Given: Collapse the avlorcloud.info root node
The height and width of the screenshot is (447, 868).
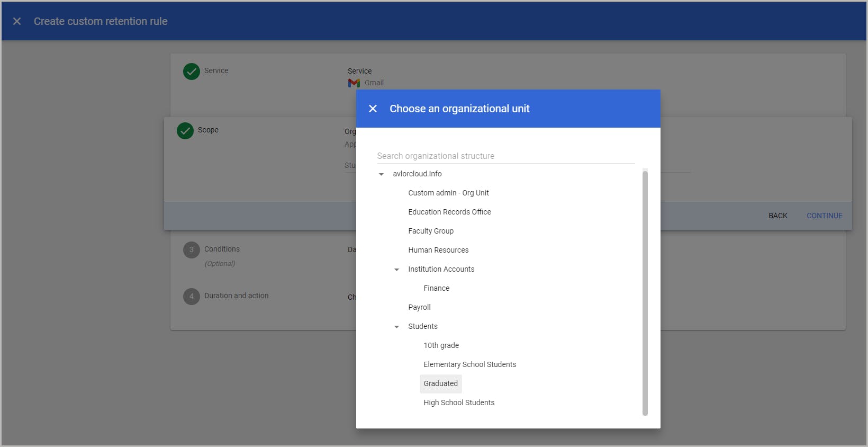Looking at the screenshot, I should pyautogui.click(x=381, y=174).
